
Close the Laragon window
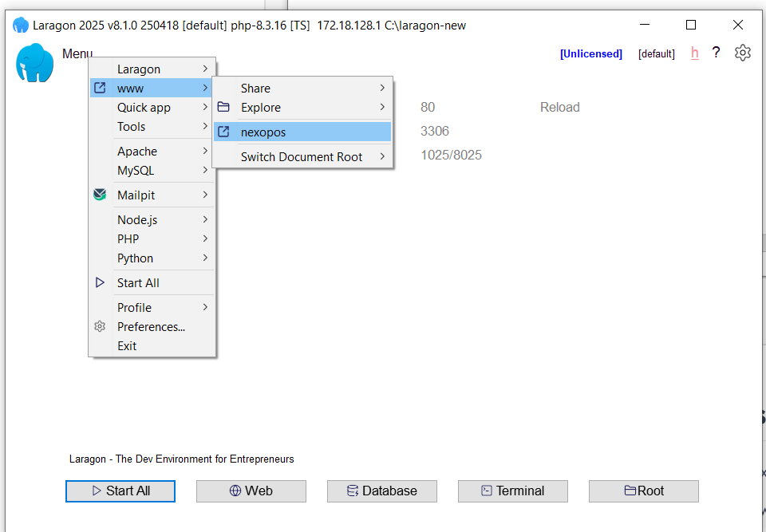tap(737, 25)
